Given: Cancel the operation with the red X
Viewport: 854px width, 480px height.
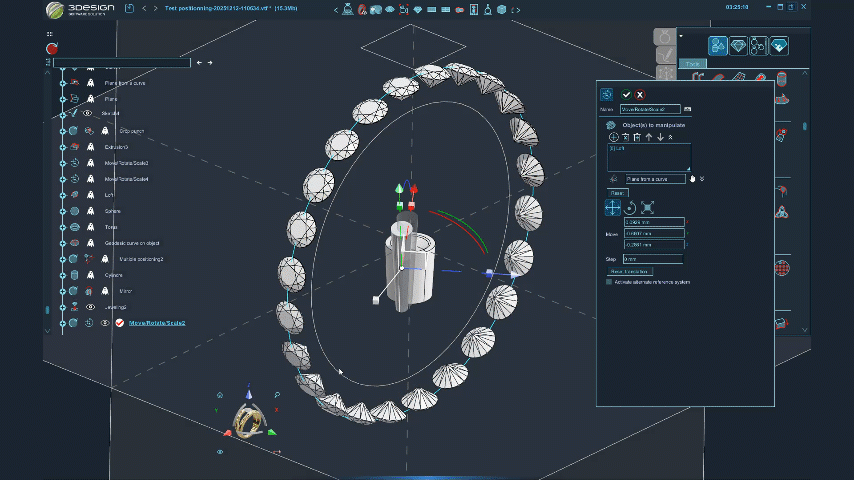Looking at the screenshot, I should tap(640, 94).
